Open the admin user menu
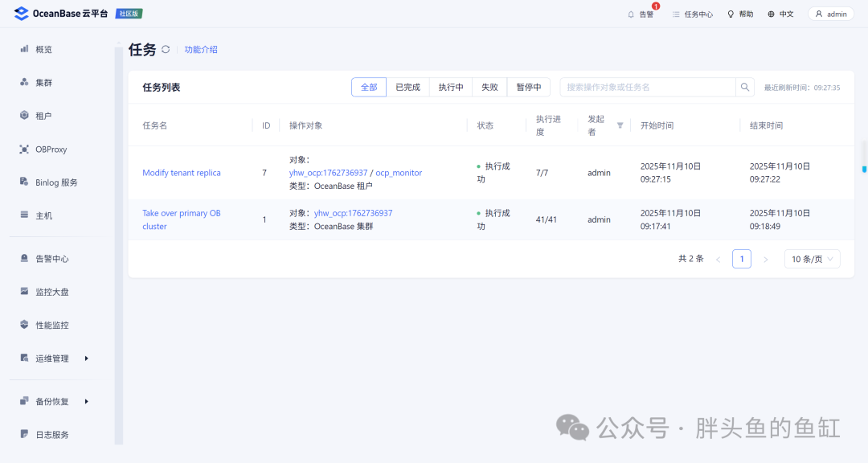 [x=831, y=14]
